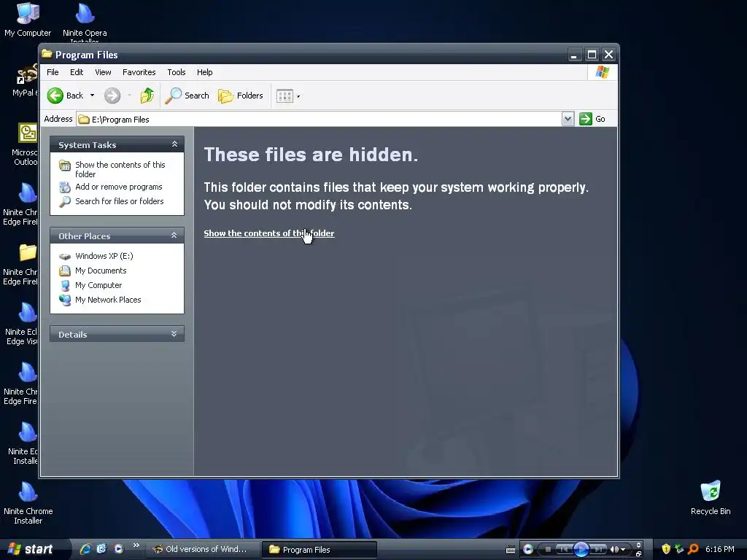This screenshot has height=560, width=747.
Task: Select the Recycle Bin desktop icon
Action: coord(711,498)
